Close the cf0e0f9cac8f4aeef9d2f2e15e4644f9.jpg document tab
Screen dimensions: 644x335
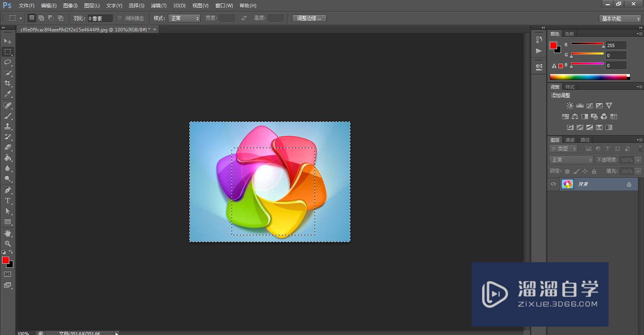pos(155,29)
